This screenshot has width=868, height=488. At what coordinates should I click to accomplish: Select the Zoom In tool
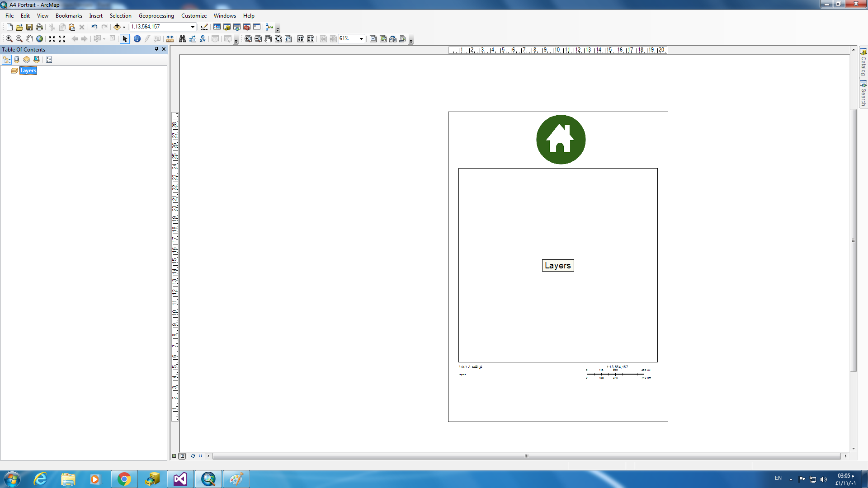click(x=9, y=39)
